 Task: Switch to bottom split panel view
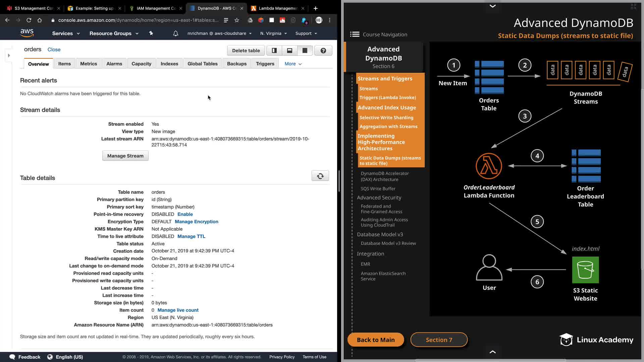289,51
